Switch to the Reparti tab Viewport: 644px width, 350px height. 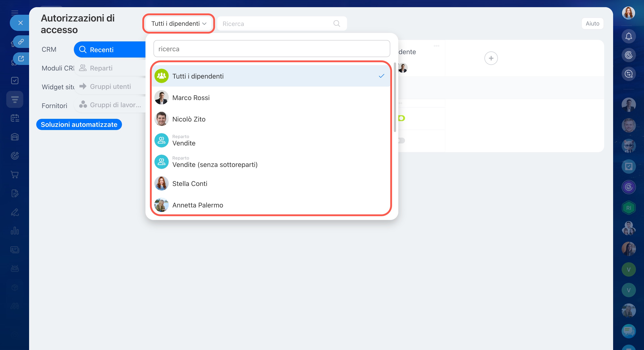tap(101, 68)
